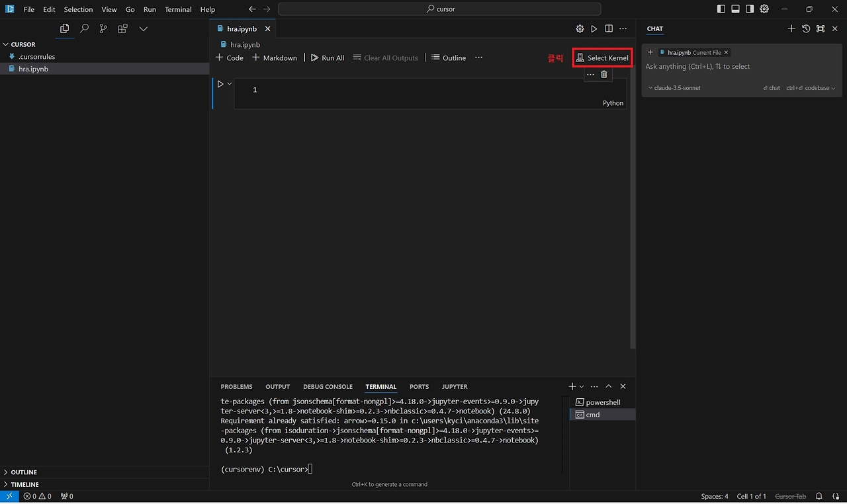The width and height of the screenshot is (847, 504).
Task: Add context with the chat plus icon
Action: click(x=650, y=52)
